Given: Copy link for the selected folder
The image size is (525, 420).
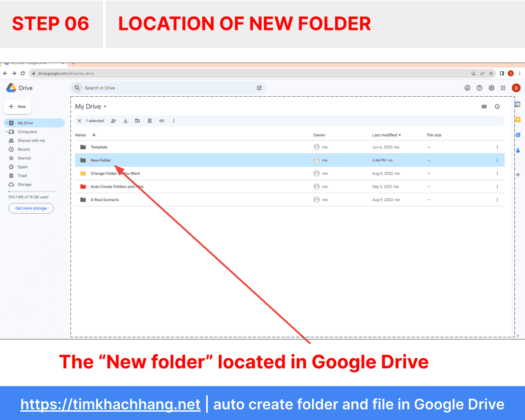Looking at the screenshot, I should [162, 121].
